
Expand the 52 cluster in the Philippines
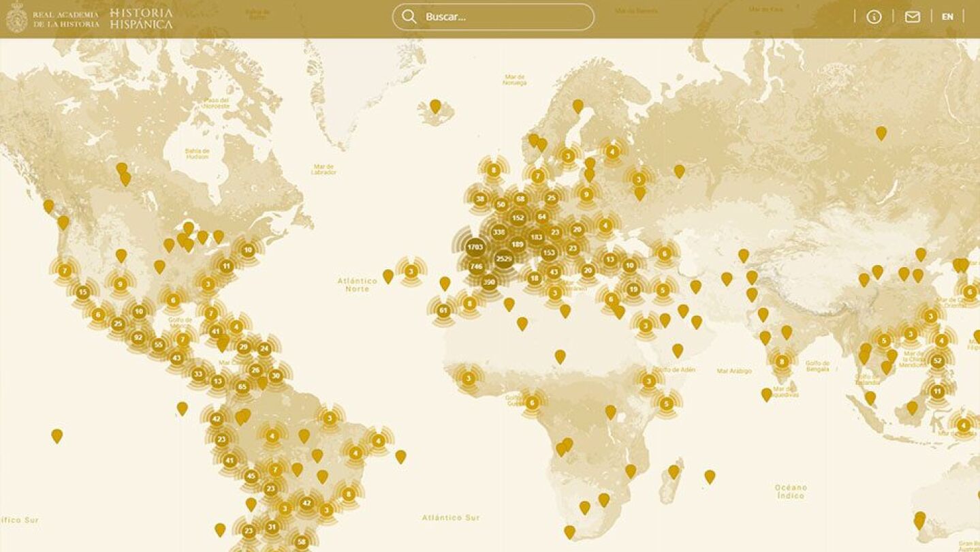938,361
